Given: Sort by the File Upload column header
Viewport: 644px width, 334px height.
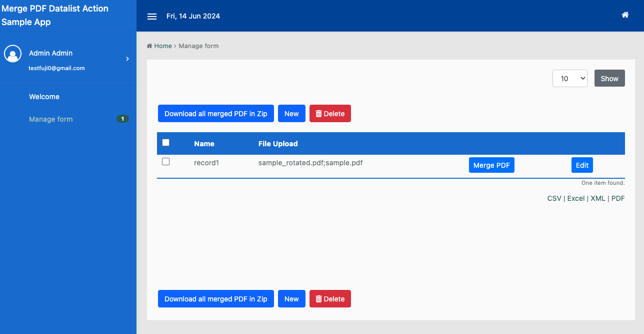Looking at the screenshot, I should (x=278, y=144).
